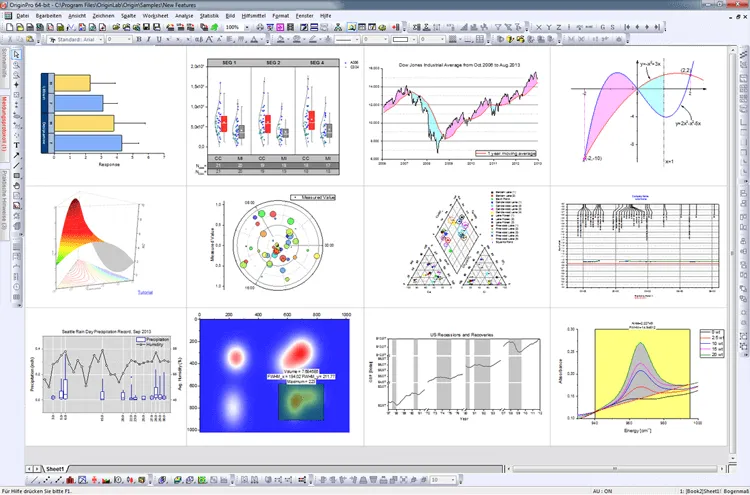This screenshot has height=495, width=750.
Task: Expand the font size dropdown beside Arial
Action: click(x=129, y=40)
